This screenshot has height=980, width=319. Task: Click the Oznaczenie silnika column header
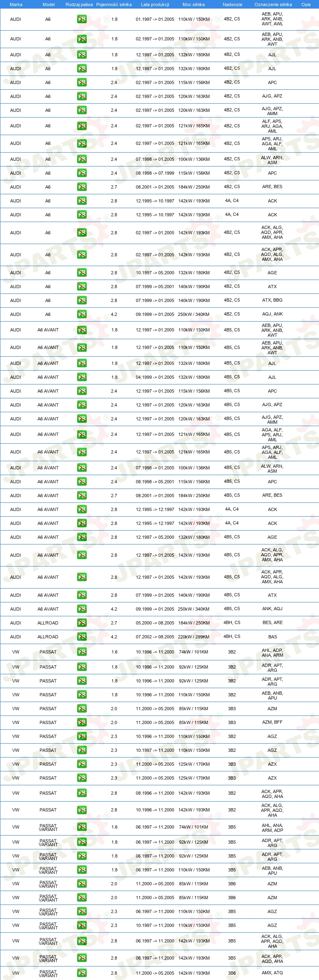273,4
